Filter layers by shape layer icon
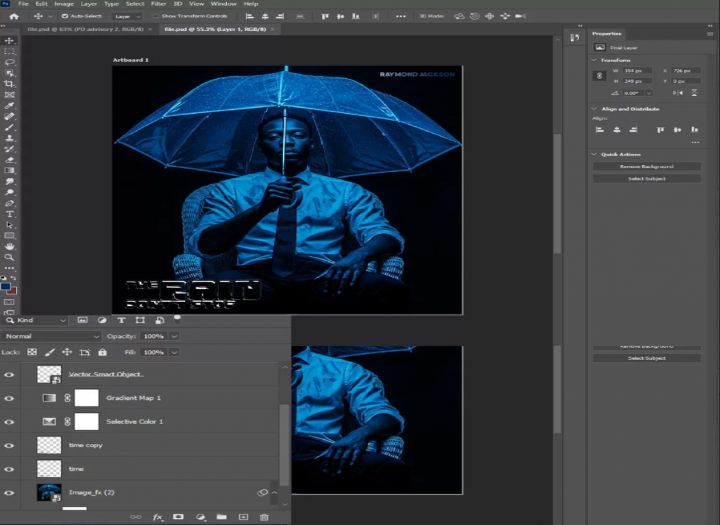 tap(140, 320)
